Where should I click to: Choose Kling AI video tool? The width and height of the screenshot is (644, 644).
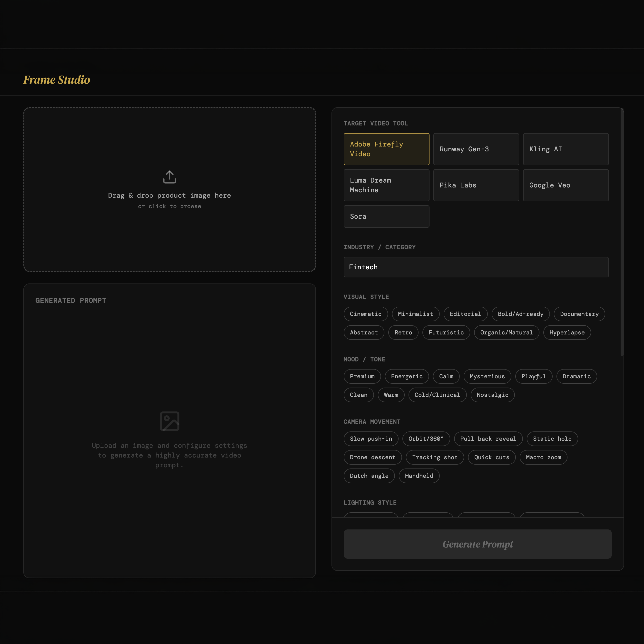[x=566, y=149]
